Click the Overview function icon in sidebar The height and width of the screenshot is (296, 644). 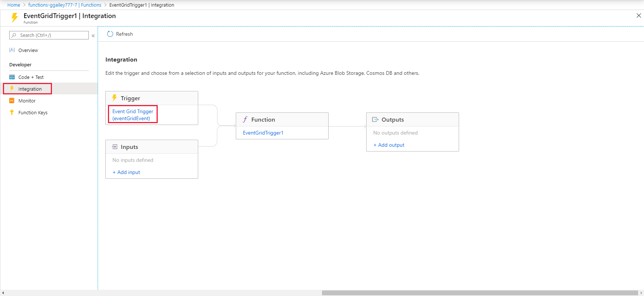pyautogui.click(x=12, y=50)
